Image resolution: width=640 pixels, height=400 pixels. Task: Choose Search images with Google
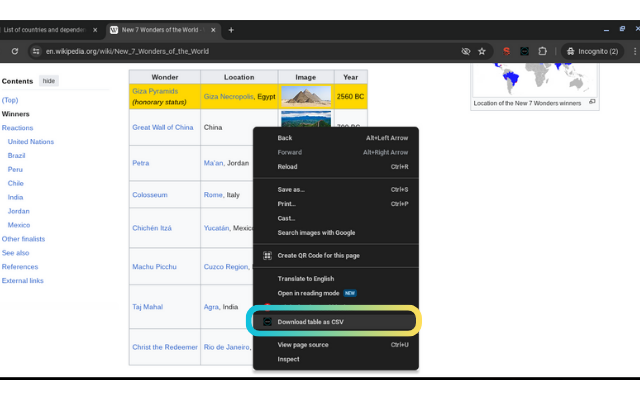coord(336,233)
